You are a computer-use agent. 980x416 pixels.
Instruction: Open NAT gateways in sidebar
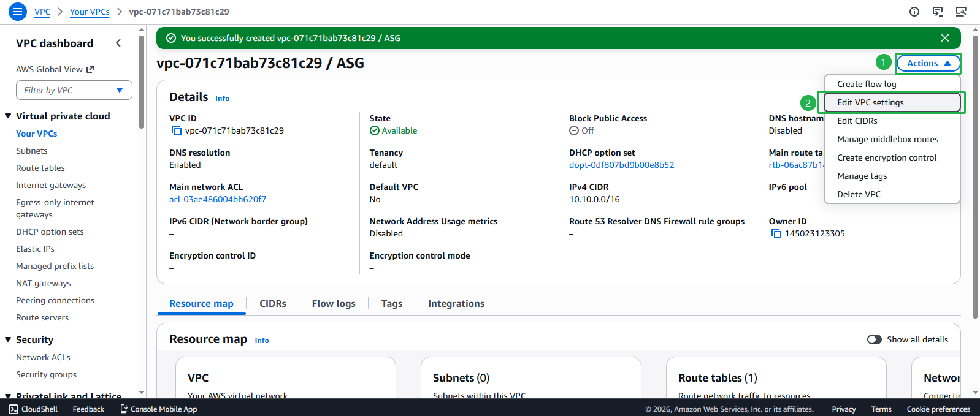[44, 283]
